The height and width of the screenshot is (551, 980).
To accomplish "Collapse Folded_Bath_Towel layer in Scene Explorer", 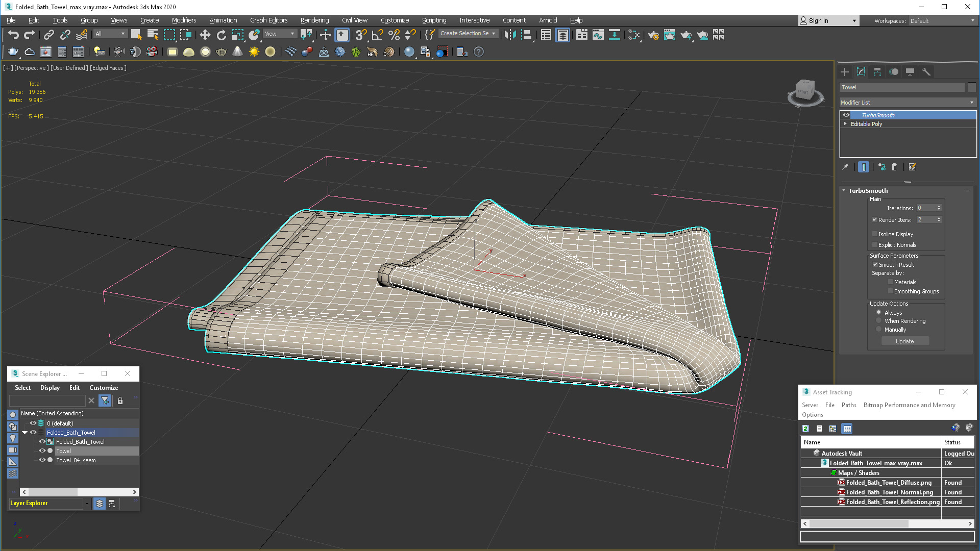I will pos(24,432).
